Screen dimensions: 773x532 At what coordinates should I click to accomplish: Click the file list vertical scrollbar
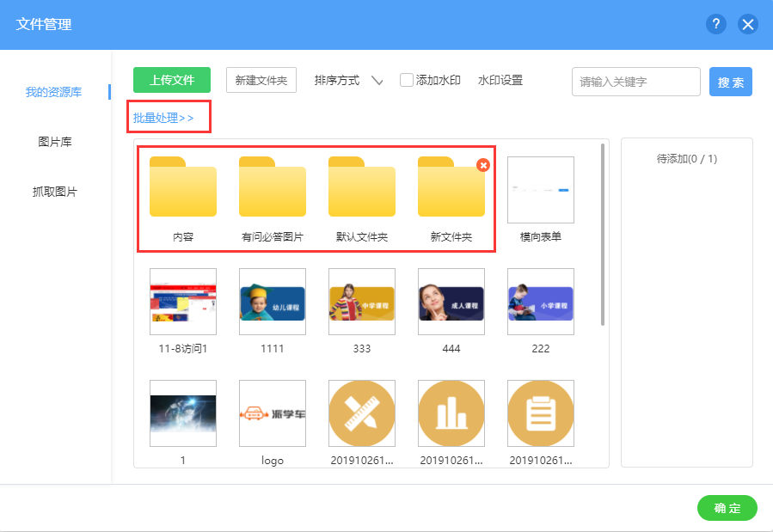coord(603,235)
